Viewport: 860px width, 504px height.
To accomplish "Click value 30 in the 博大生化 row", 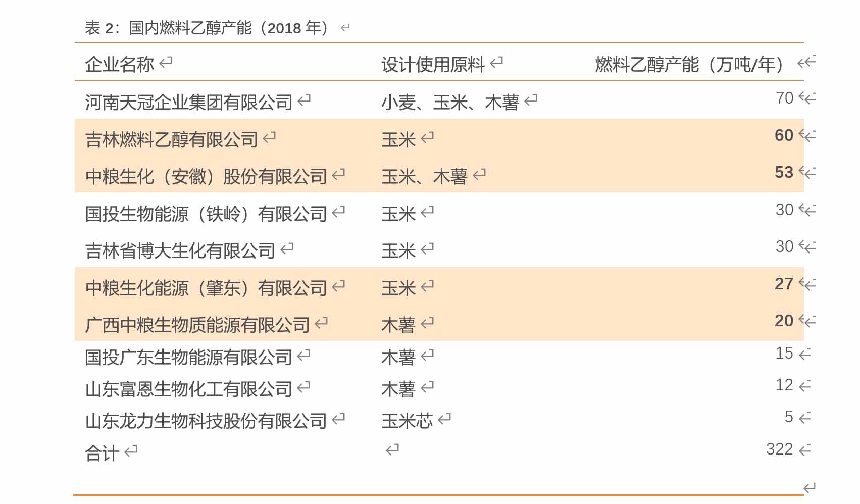I will 784,246.
